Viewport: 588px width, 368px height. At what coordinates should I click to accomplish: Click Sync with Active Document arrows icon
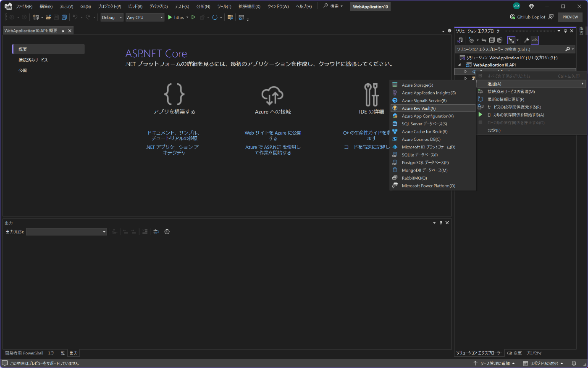484,40
